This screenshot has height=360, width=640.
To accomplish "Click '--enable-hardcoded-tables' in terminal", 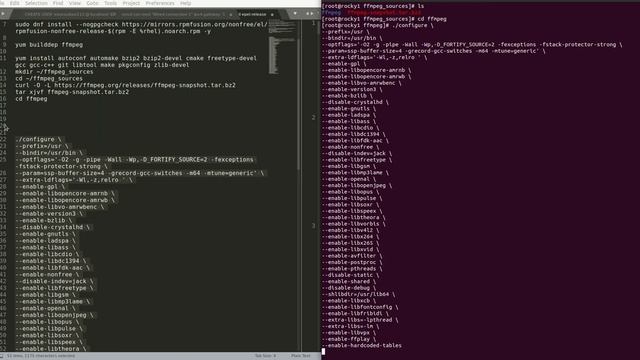I will 362,346.
